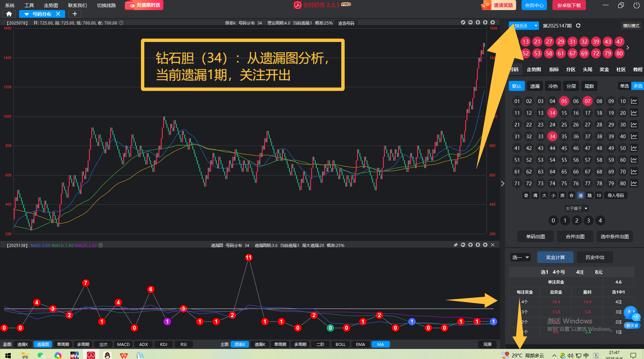The height and width of the screenshot is (359, 644).
Task: Open the 号码分布 tab dropdown arrow
Action: (27, 14)
